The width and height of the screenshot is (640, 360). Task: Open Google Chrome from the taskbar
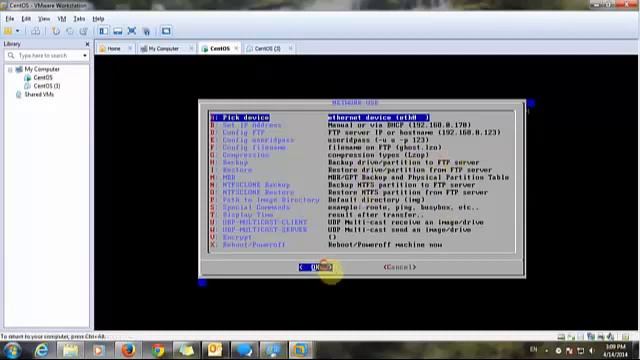coord(158,350)
